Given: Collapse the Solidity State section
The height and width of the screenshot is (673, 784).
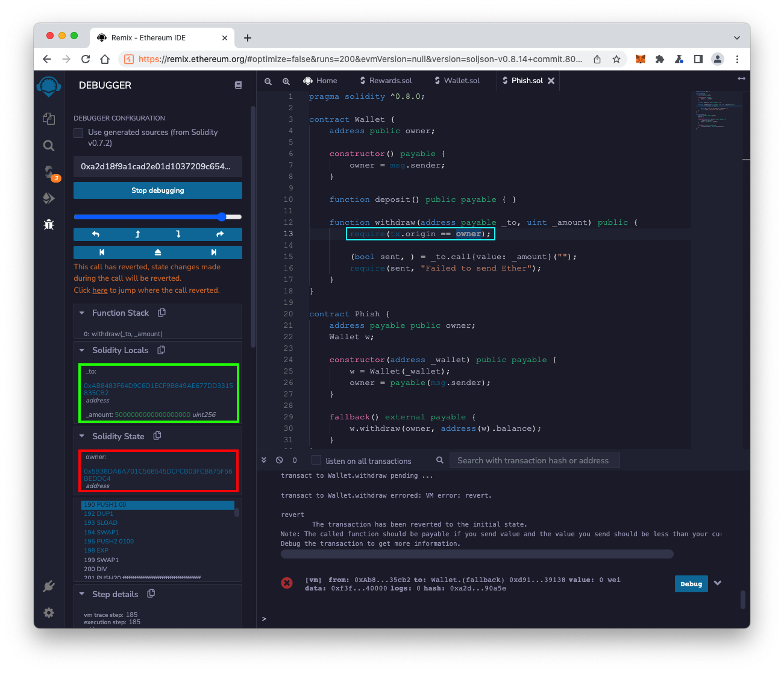Looking at the screenshot, I should (82, 436).
